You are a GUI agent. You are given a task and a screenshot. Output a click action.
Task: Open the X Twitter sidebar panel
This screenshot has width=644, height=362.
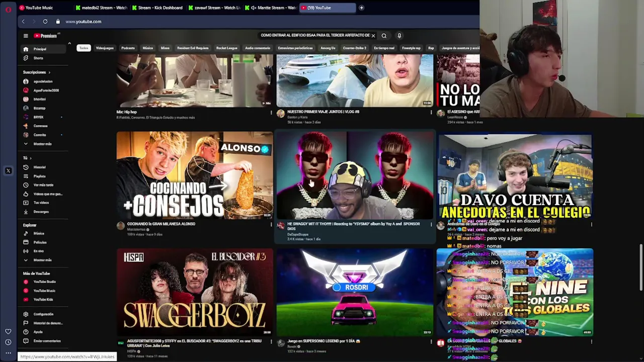pos(8,171)
